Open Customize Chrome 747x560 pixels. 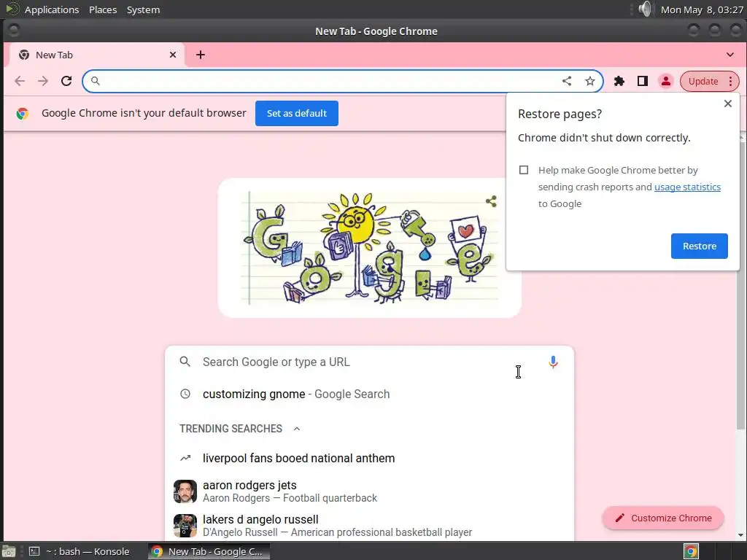coord(663,518)
